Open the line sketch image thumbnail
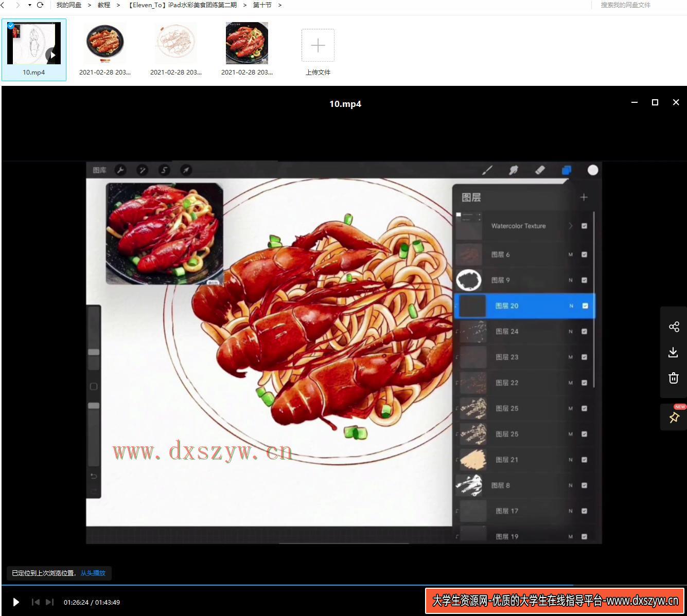The image size is (687, 616). 176,43
